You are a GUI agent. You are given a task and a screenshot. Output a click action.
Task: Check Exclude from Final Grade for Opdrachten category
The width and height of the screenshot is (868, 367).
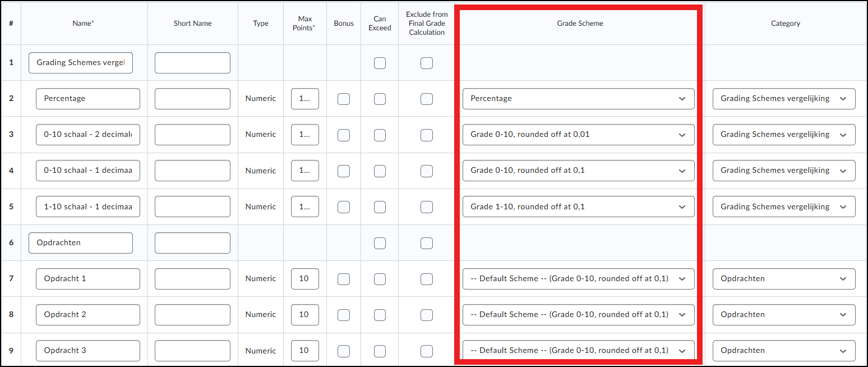click(427, 243)
